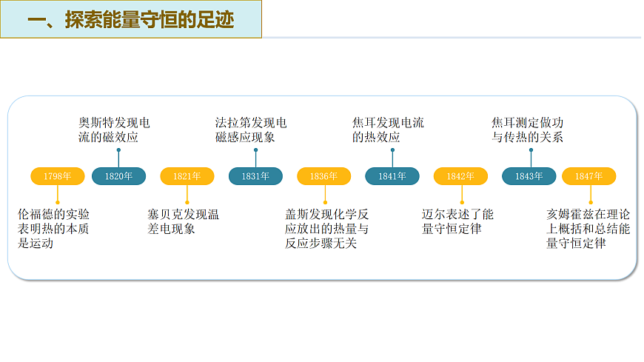Click the 1831年 timeline marker
The width and height of the screenshot is (644, 362).
coord(255,176)
